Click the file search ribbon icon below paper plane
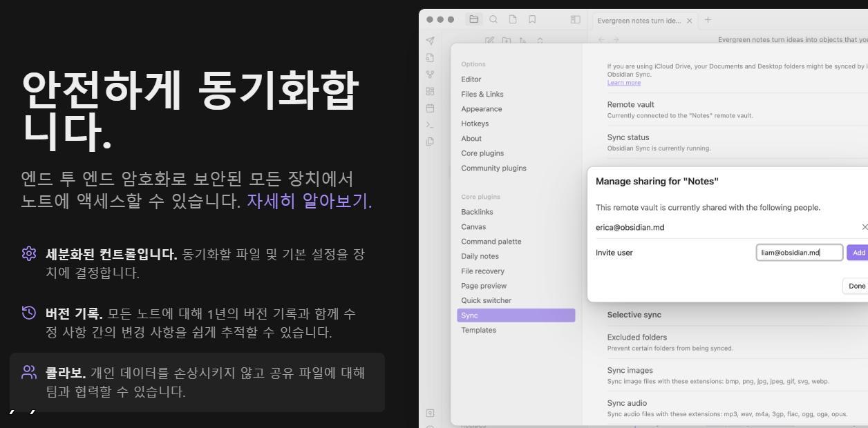 pyautogui.click(x=430, y=58)
